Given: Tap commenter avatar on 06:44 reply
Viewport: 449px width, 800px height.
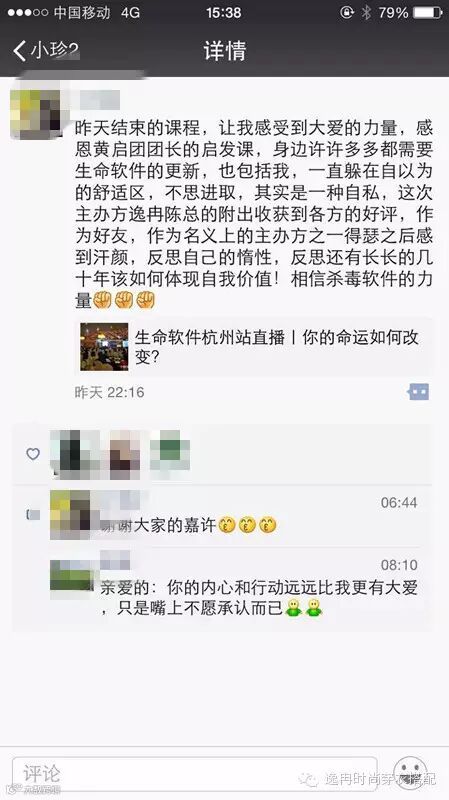Looking at the screenshot, I should tap(70, 514).
